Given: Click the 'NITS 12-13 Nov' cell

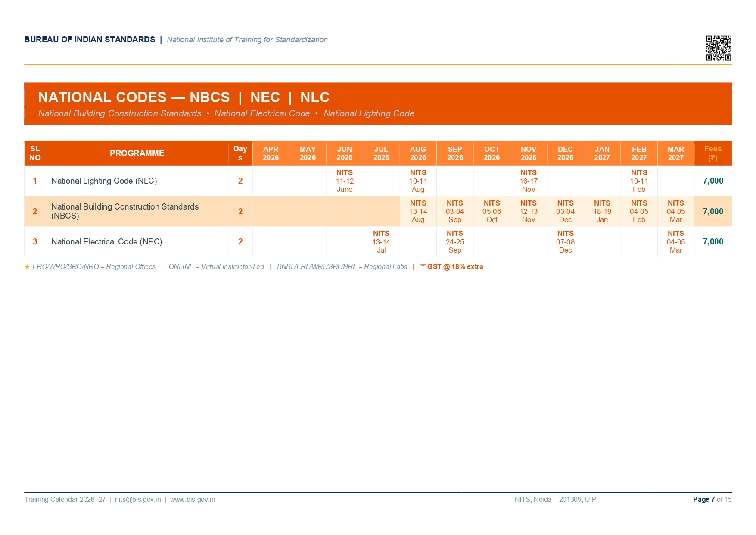Looking at the screenshot, I should pos(529,211).
